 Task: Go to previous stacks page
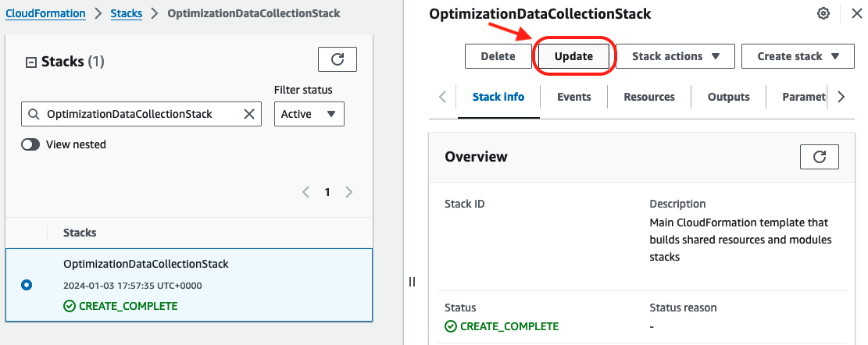(305, 192)
